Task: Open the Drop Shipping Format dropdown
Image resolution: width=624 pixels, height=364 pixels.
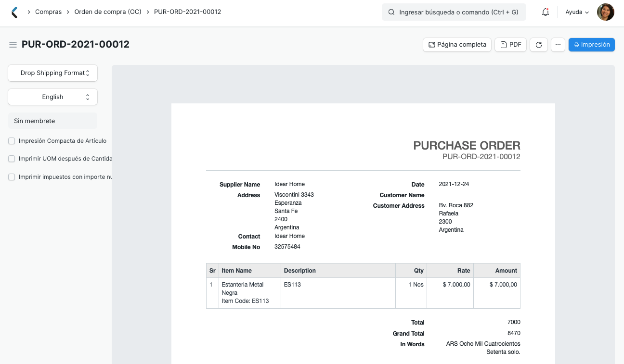Action: coord(53,73)
